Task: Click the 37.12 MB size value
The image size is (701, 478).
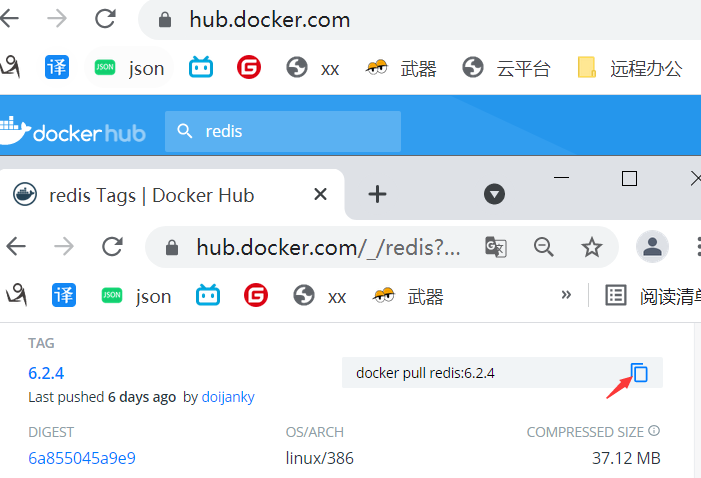Action: [x=626, y=458]
